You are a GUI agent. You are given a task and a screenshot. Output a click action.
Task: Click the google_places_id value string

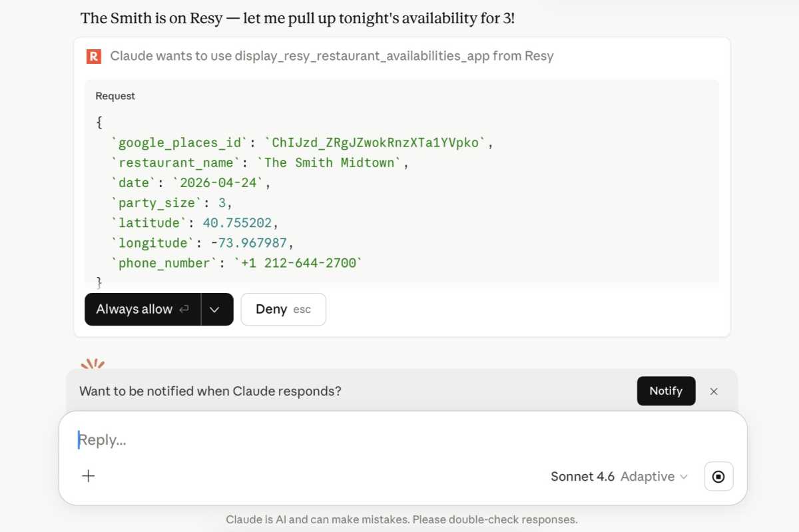point(378,142)
